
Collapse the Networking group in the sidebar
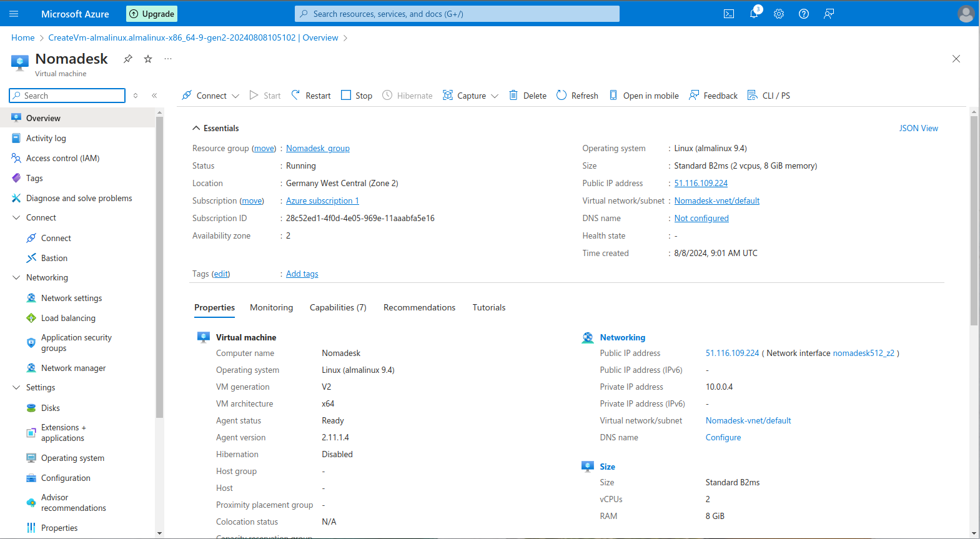16,277
